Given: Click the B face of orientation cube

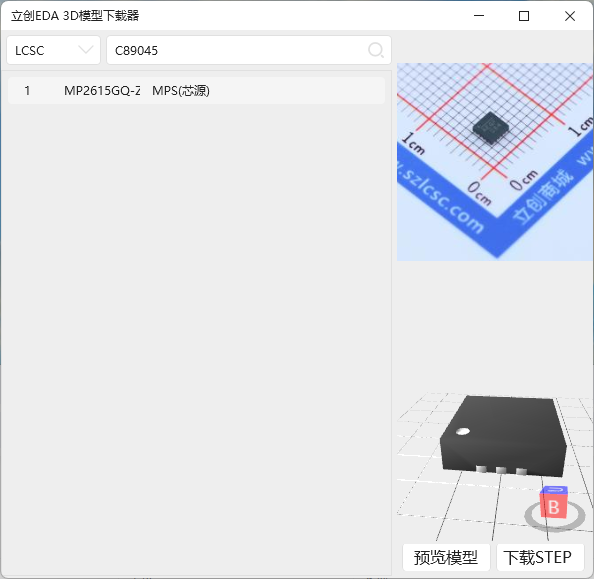Looking at the screenshot, I should pos(553,507).
